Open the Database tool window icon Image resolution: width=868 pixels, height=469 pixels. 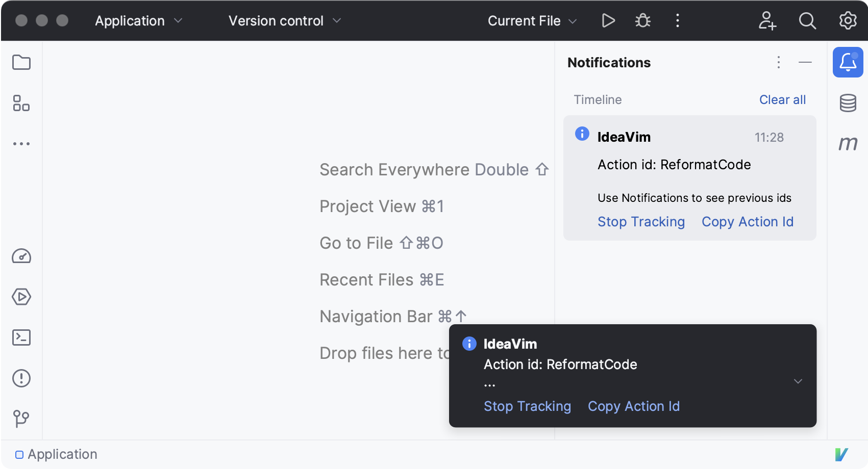click(x=848, y=103)
